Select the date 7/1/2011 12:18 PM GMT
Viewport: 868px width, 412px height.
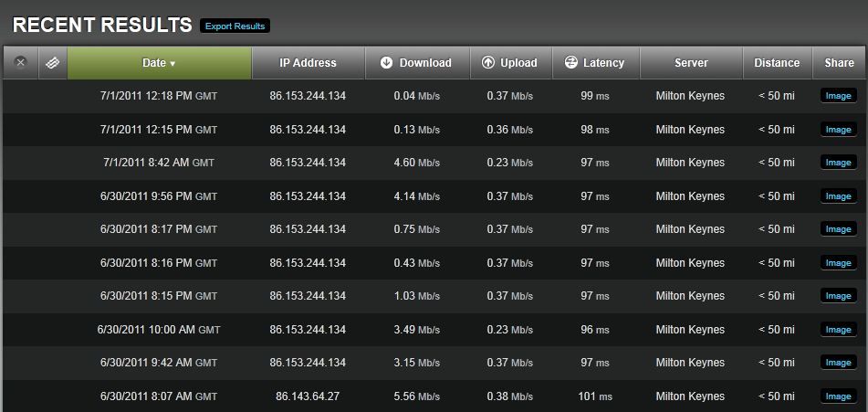coord(159,96)
